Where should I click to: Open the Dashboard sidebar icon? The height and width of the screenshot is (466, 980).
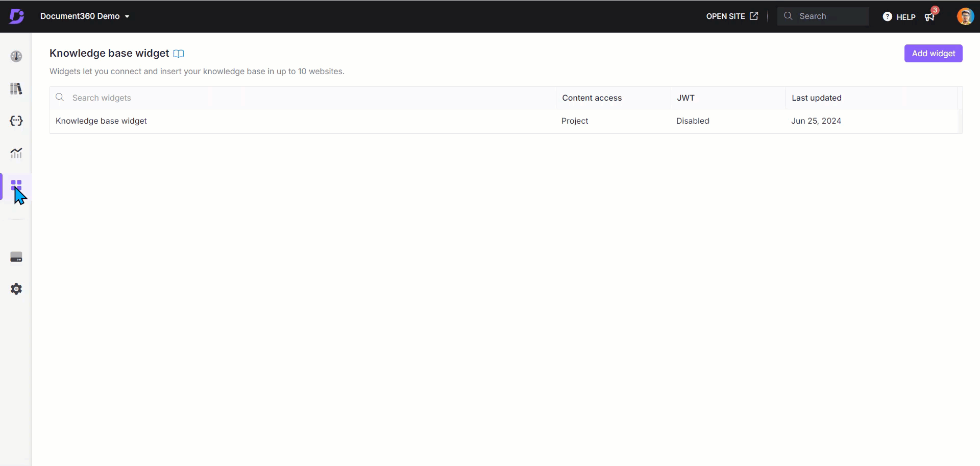(16, 56)
